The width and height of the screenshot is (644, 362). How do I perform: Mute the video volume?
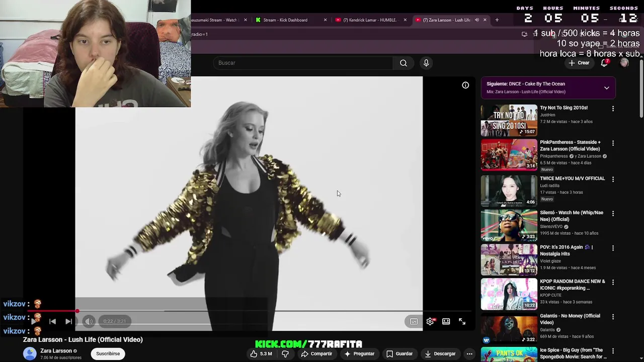click(x=89, y=321)
